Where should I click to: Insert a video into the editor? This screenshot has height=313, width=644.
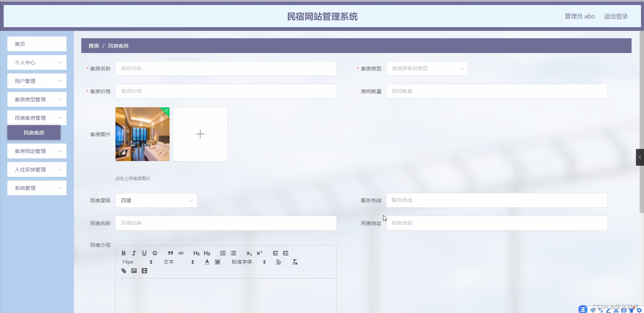[144, 271]
